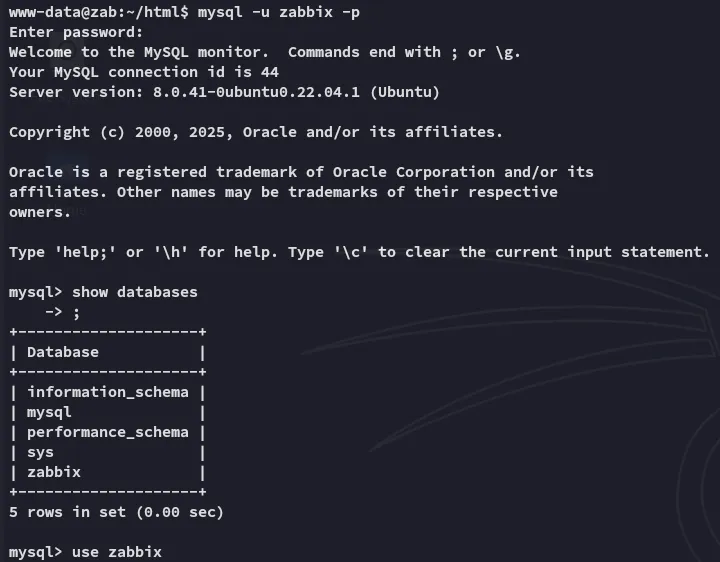Click the 'show databases' command
The width and height of the screenshot is (720, 562).
tap(135, 292)
